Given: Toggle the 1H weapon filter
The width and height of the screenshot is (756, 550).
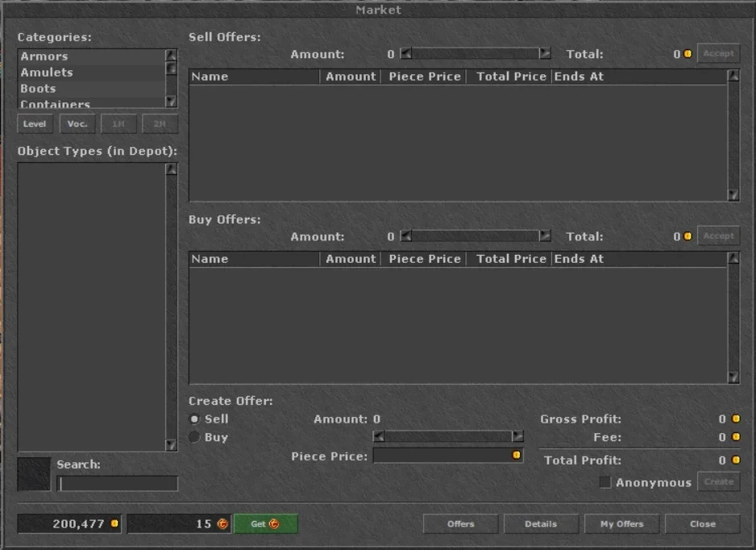Looking at the screenshot, I should point(118,124).
